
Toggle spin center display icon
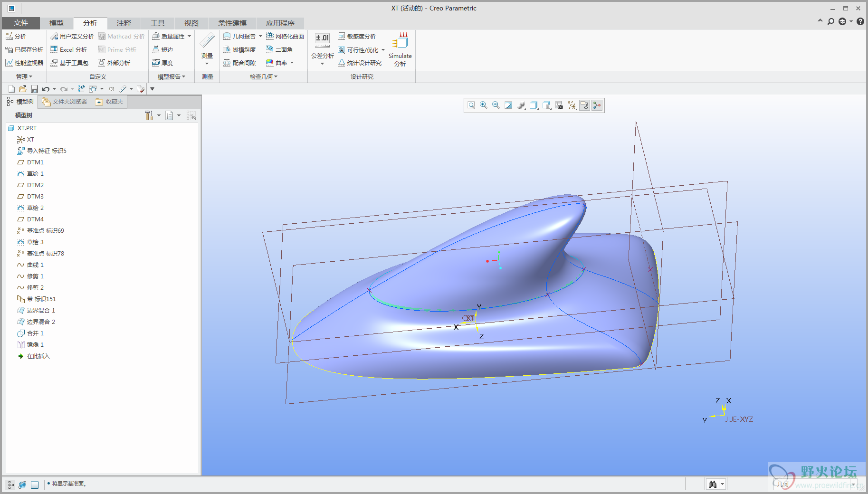pyautogui.click(x=597, y=105)
